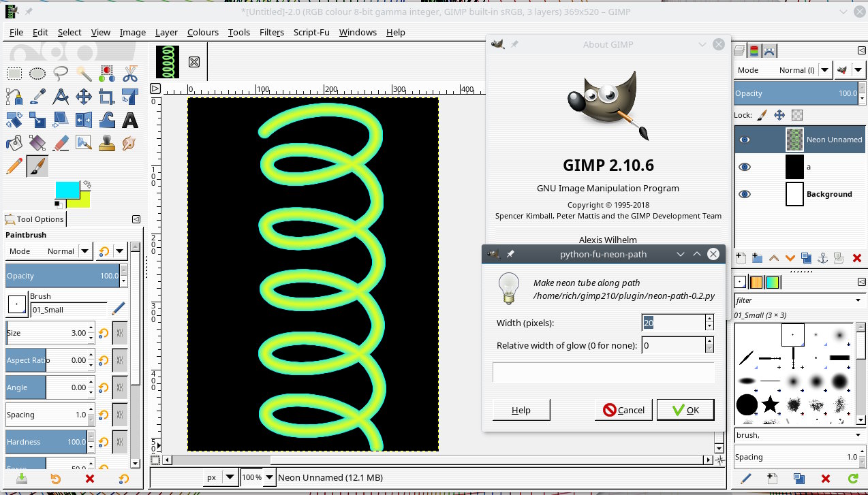The width and height of the screenshot is (868, 495).
Task: Select the Text tool
Action: point(130,120)
